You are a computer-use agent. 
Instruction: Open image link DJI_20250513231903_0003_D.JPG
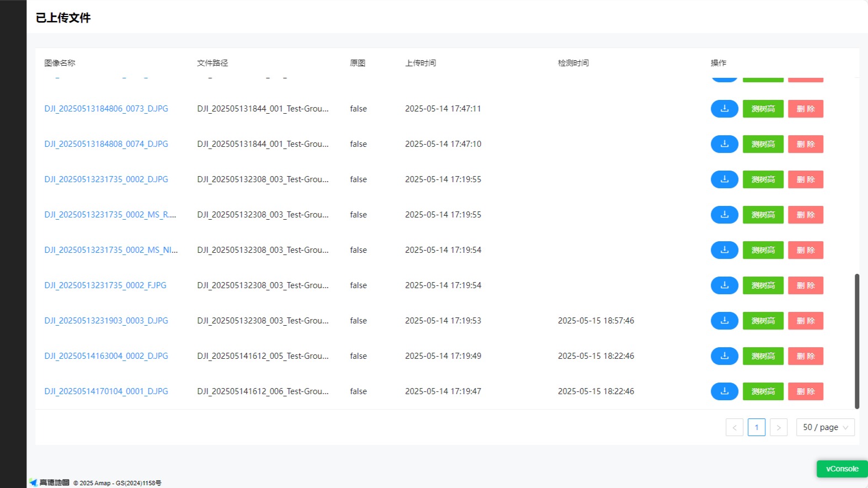[106, 321]
